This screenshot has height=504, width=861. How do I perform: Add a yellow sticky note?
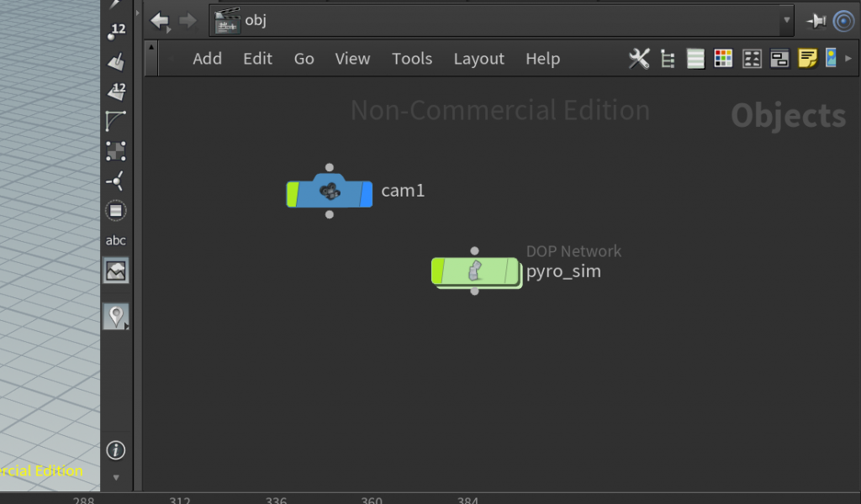click(808, 58)
